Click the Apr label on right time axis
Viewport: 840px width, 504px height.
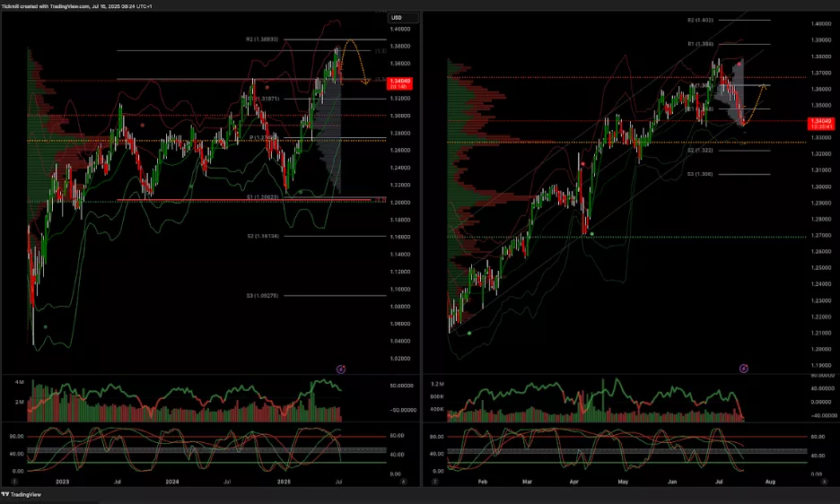[x=574, y=482]
